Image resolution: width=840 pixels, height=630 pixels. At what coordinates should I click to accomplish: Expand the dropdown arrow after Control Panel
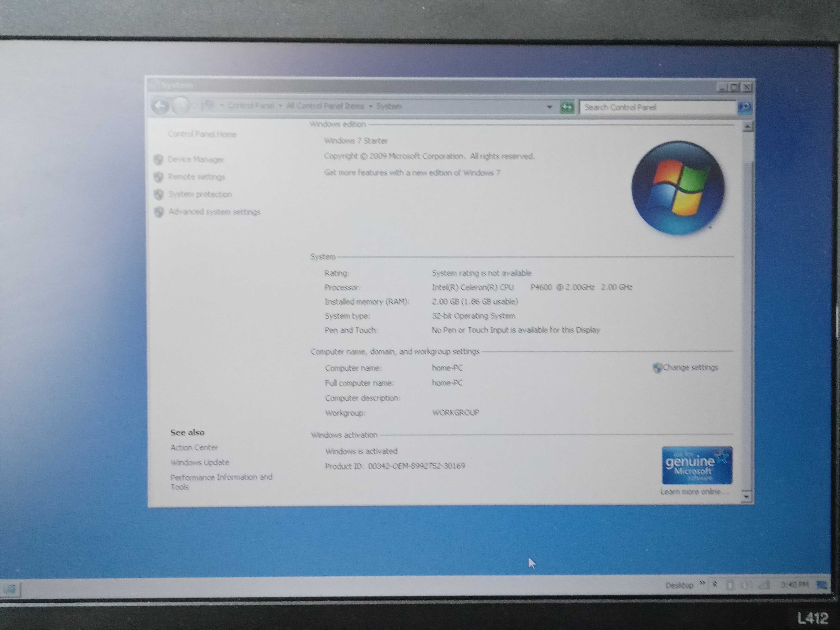(280, 106)
